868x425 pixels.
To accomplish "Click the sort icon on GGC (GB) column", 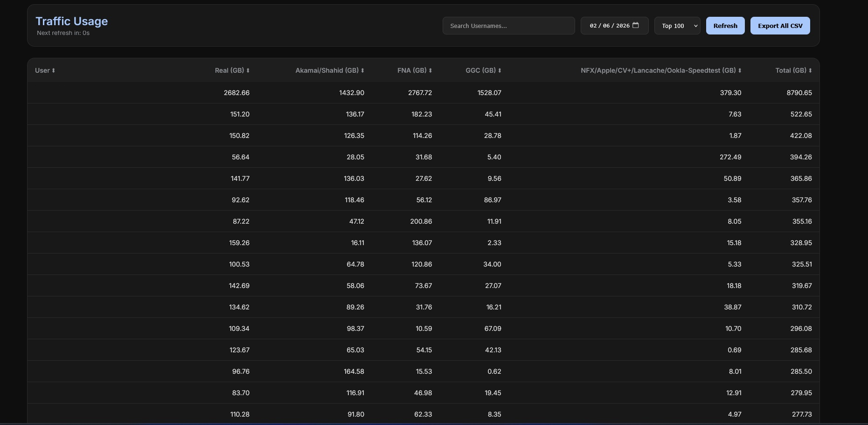I will 499,70.
